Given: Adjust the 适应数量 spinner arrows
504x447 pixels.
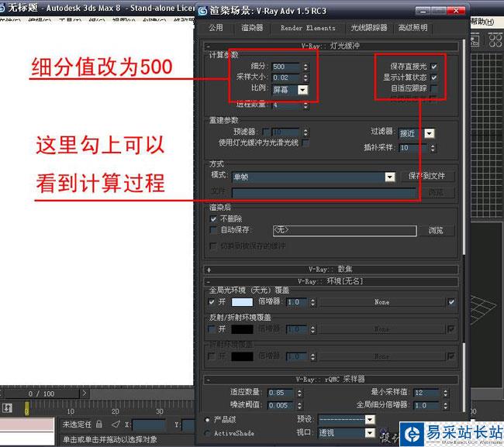Looking at the screenshot, I should 299,393.
